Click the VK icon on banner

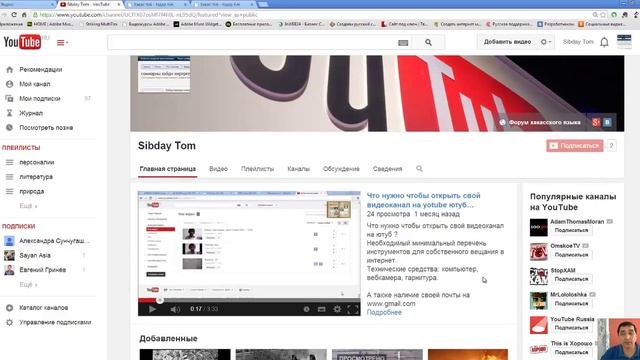607,122
